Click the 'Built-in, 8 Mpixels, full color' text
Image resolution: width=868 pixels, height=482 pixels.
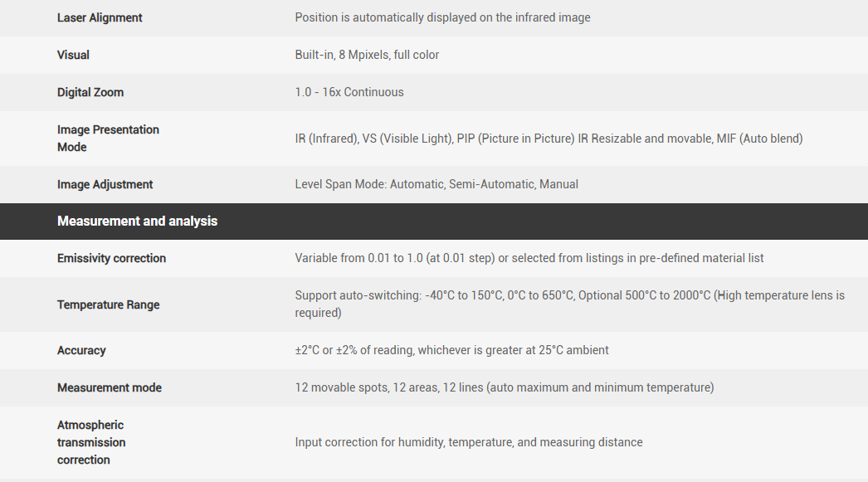click(367, 55)
